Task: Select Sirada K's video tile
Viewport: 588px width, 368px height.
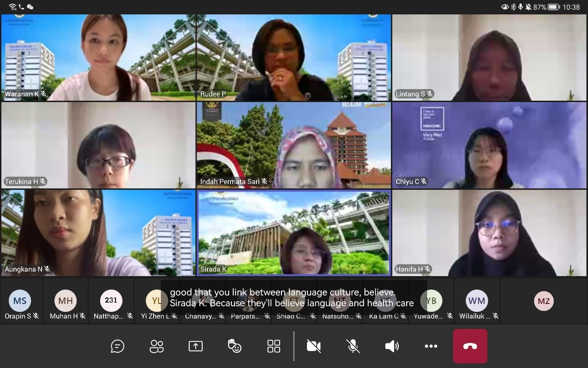Action: [x=294, y=232]
